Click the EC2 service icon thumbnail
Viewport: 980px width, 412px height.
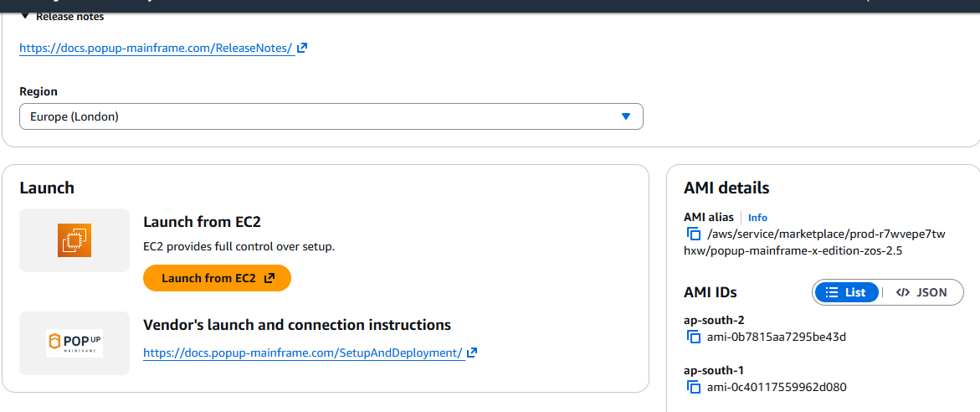pyautogui.click(x=74, y=240)
